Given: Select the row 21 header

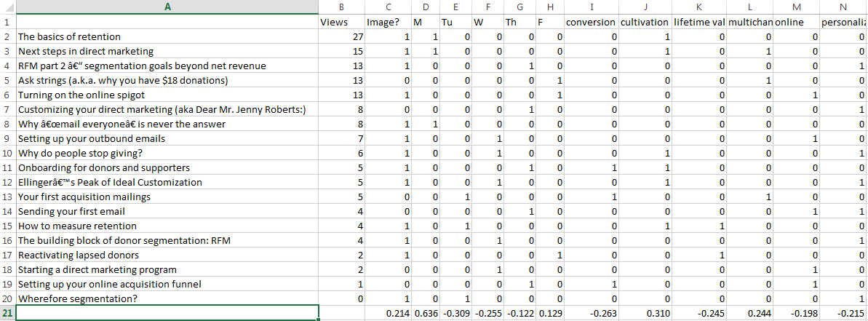Looking at the screenshot, I should click(x=8, y=313).
